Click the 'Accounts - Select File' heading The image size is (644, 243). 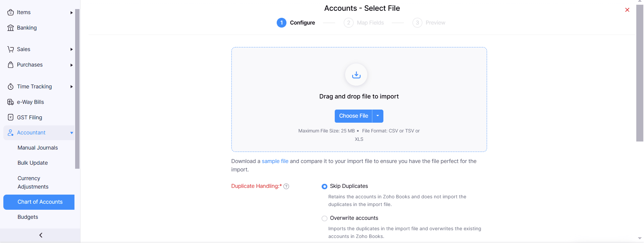point(362,8)
